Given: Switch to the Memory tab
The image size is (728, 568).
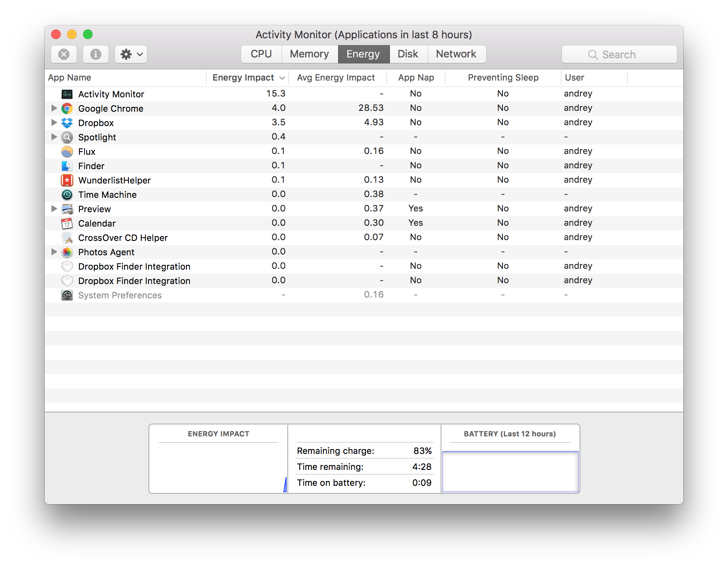Looking at the screenshot, I should pyautogui.click(x=310, y=54).
